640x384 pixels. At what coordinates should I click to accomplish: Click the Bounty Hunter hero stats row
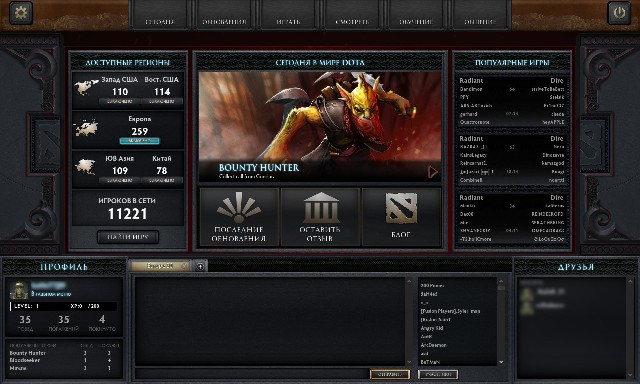click(63, 353)
